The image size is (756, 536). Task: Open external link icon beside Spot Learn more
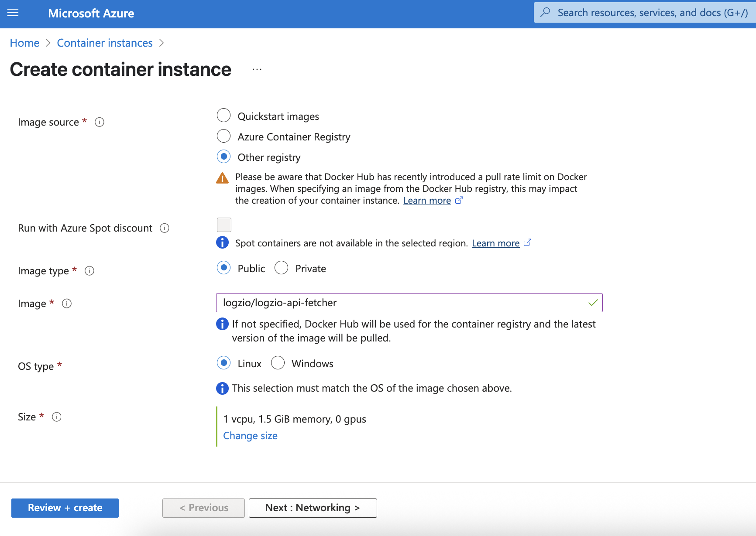(527, 242)
